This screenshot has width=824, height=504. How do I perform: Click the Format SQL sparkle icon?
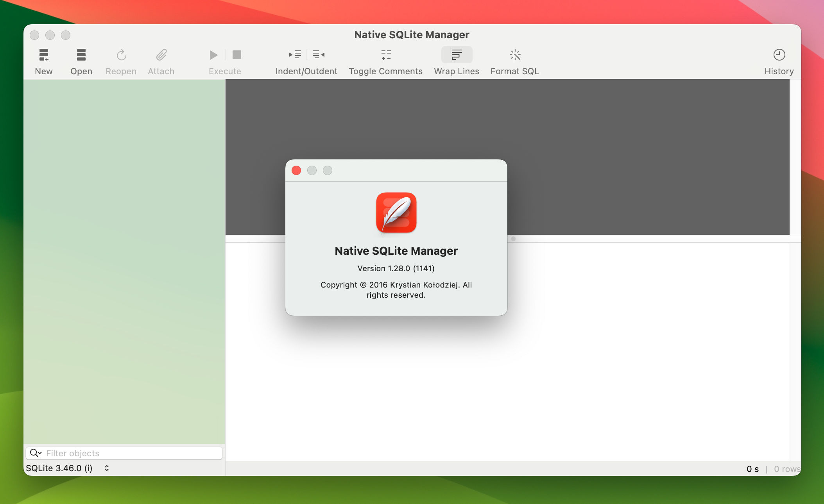tap(515, 55)
